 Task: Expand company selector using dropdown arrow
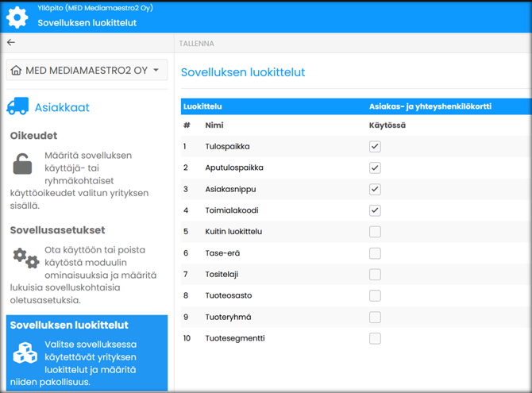(x=156, y=71)
